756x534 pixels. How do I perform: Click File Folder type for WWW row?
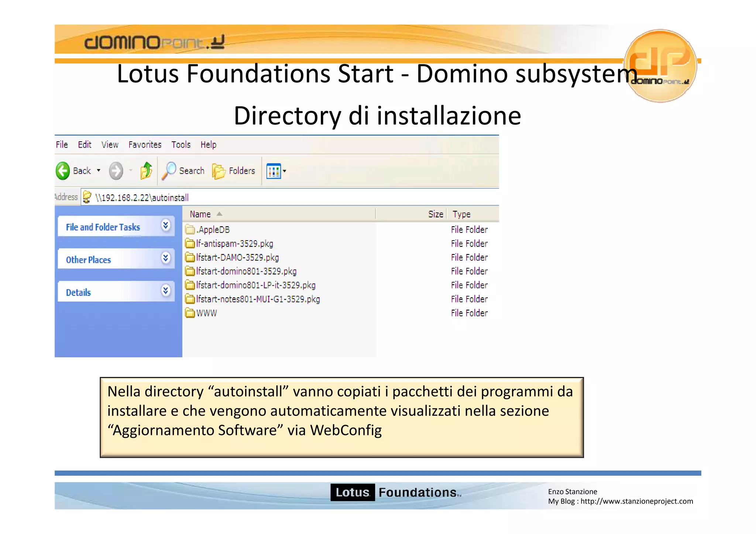(x=469, y=313)
